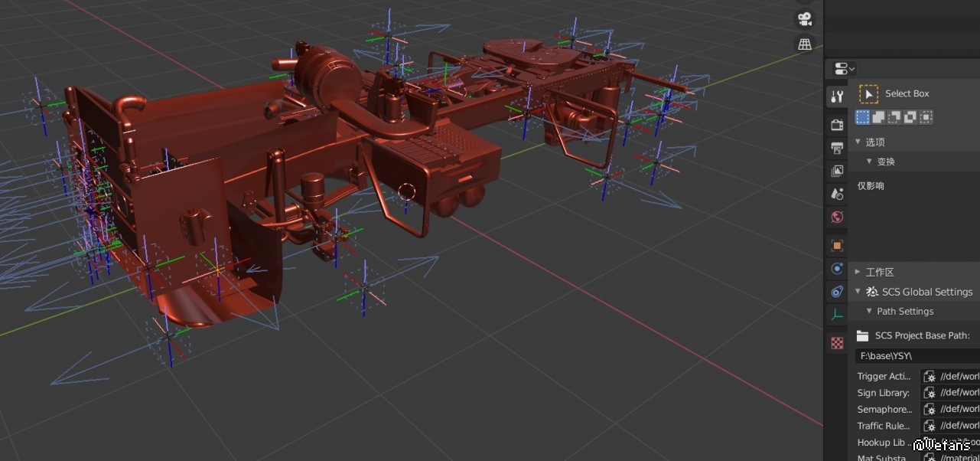Open the View Layer properties tab
The image size is (980, 461).
point(837,171)
